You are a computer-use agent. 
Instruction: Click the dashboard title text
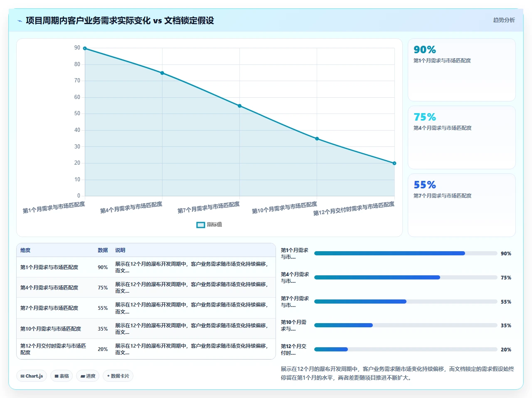(120, 20)
